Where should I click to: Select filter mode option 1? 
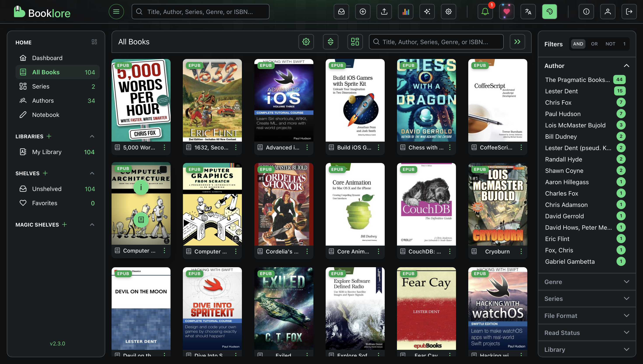(624, 44)
